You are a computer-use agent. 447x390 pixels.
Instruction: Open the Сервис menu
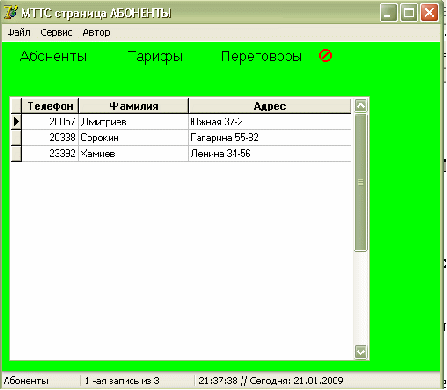coord(56,32)
